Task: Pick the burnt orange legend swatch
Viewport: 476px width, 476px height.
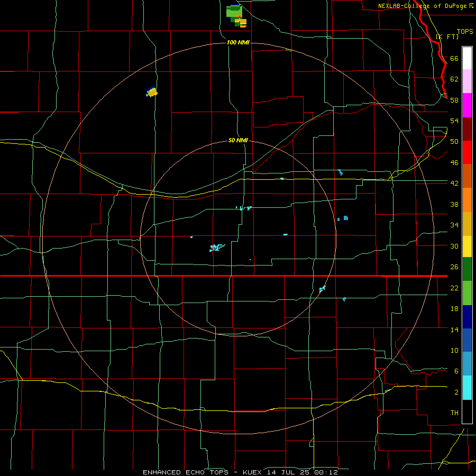Action: [x=467, y=176]
